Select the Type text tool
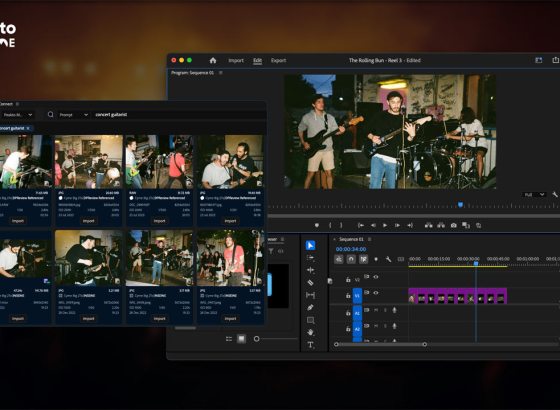 [310, 345]
